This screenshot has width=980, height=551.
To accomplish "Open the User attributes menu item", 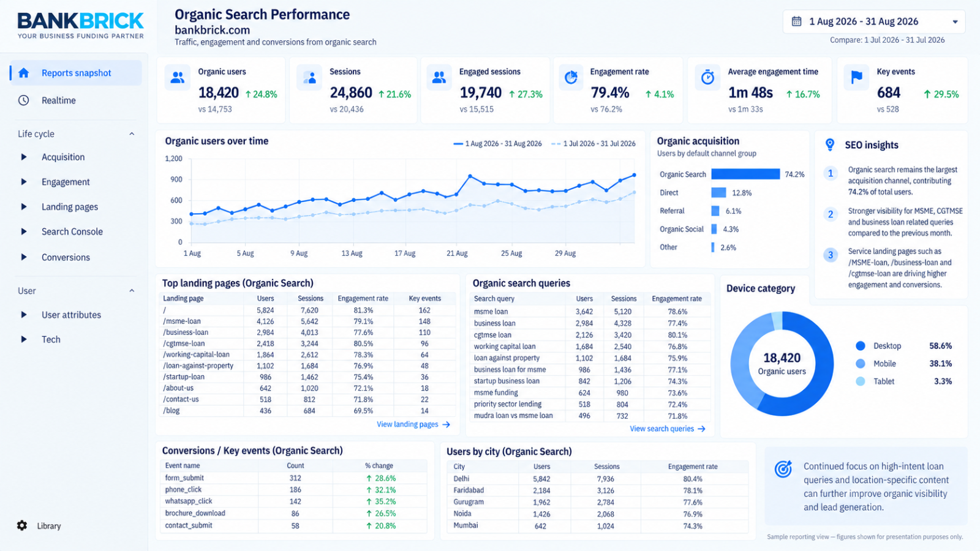I will click(x=71, y=315).
